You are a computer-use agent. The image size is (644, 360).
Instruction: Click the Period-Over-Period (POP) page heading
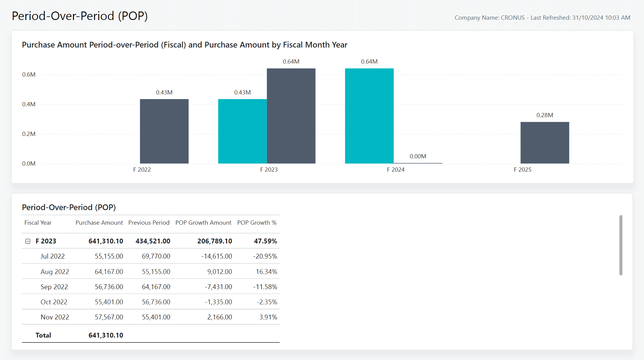coord(80,16)
